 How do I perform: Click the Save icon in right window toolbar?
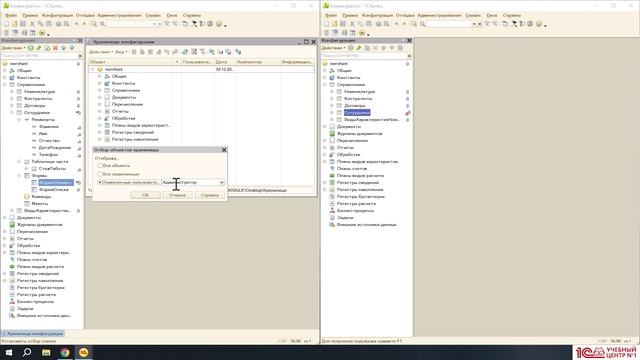pos(343,24)
